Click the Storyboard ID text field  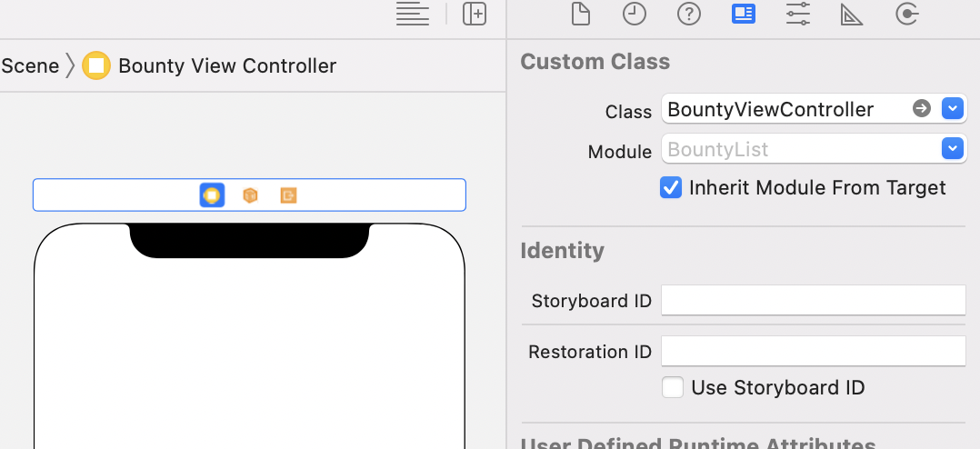[x=814, y=300]
